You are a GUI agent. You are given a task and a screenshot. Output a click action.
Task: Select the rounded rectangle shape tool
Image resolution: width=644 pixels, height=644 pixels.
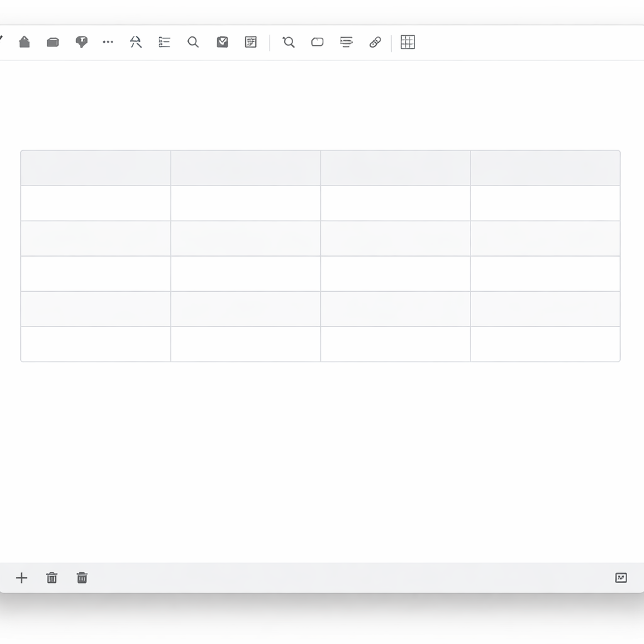click(x=318, y=42)
